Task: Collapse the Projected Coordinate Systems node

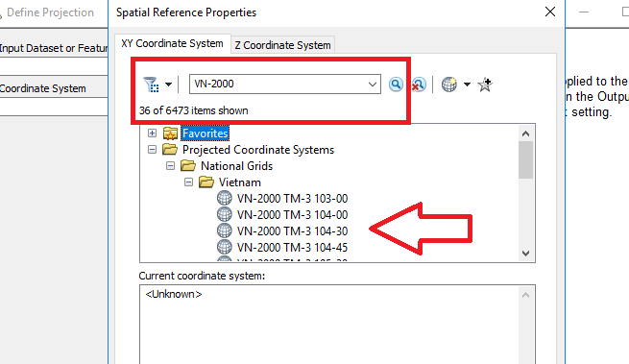Action: (152, 149)
